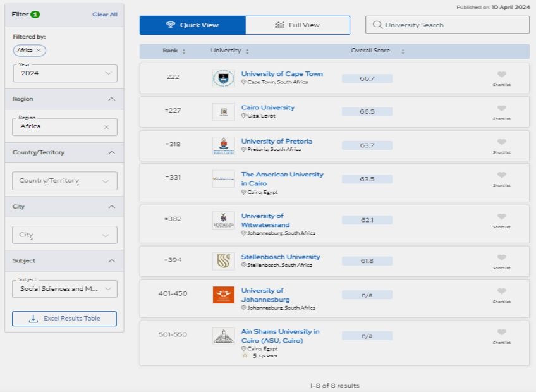
Task: Download the Excel Results Table
Action: pyautogui.click(x=64, y=319)
